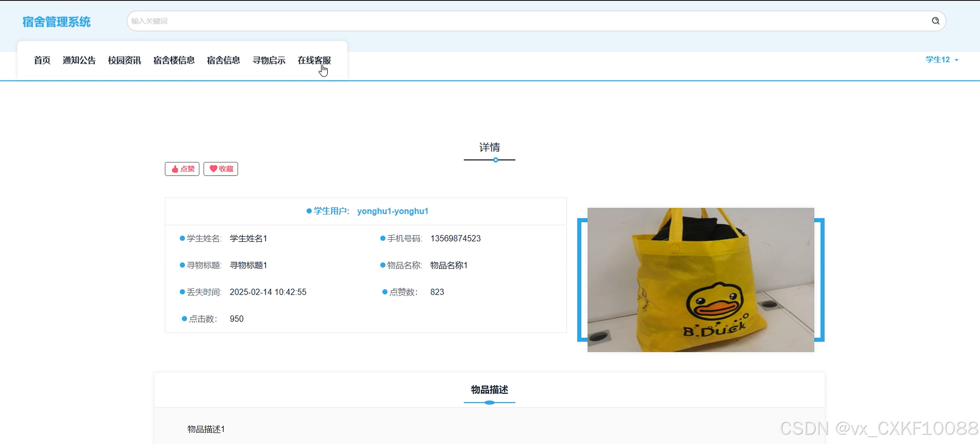This screenshot has height=444, width=980.
Task: Click the 物品描述1 description text
Action: pos(206,429)
